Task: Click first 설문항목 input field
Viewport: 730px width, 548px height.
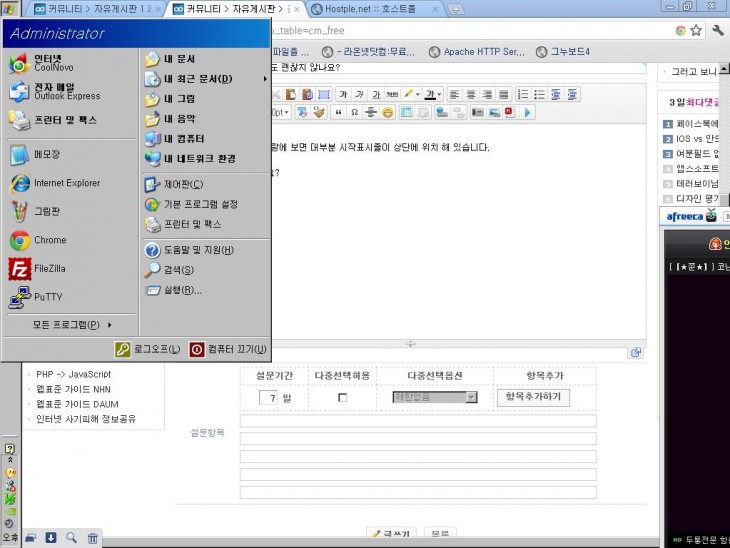Action: (418, 421)
